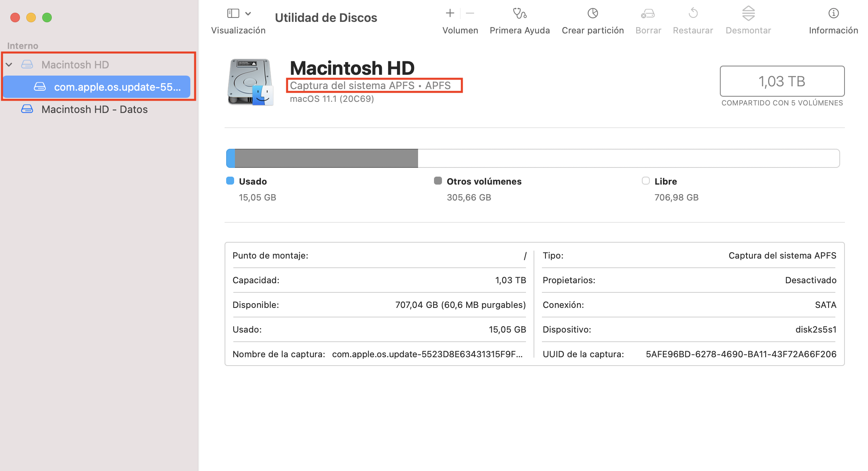Select Macintosh HD - Datos volume
This screenshot has height=471, width=868.
(94, 109)
